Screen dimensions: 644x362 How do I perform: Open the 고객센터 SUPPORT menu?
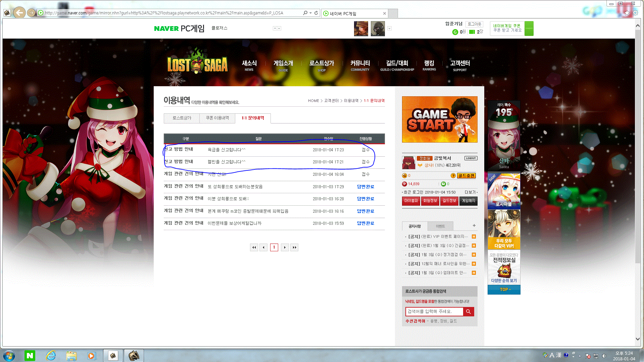pos(460,65)
